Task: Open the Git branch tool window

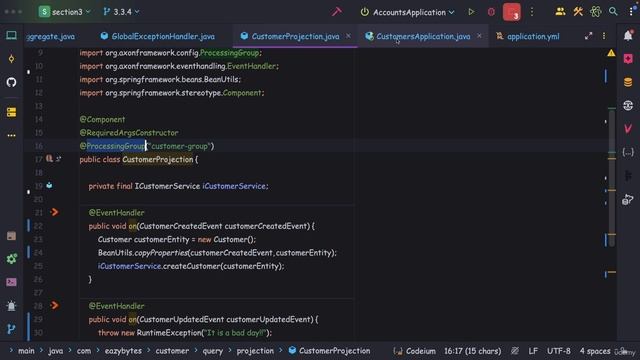Action: pyautogui.click(x=11, y=329)
